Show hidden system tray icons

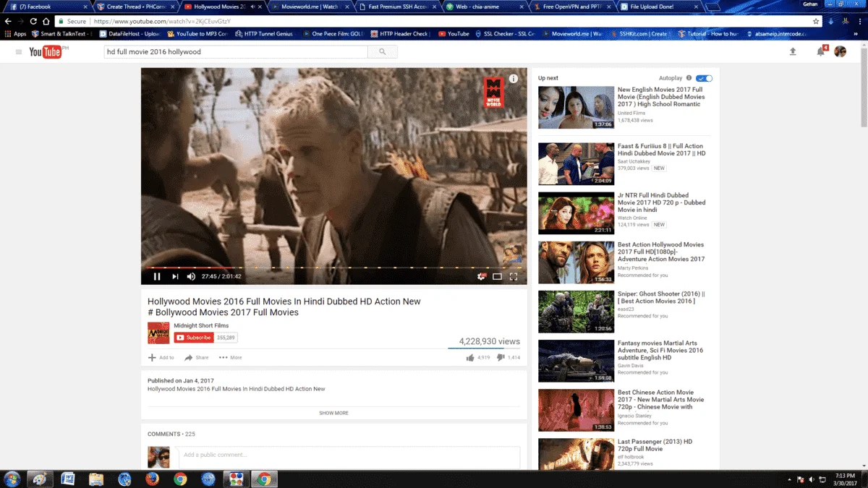[789, 479]
